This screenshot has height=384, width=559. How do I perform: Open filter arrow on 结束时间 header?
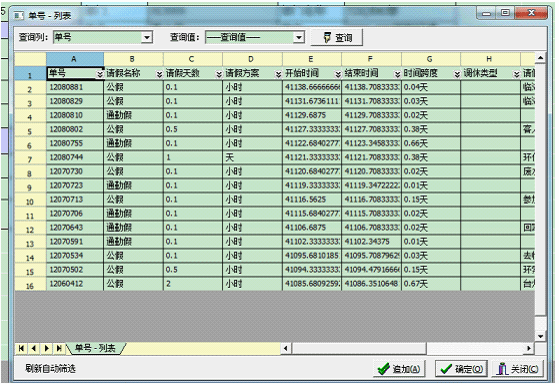pos(398,74)
